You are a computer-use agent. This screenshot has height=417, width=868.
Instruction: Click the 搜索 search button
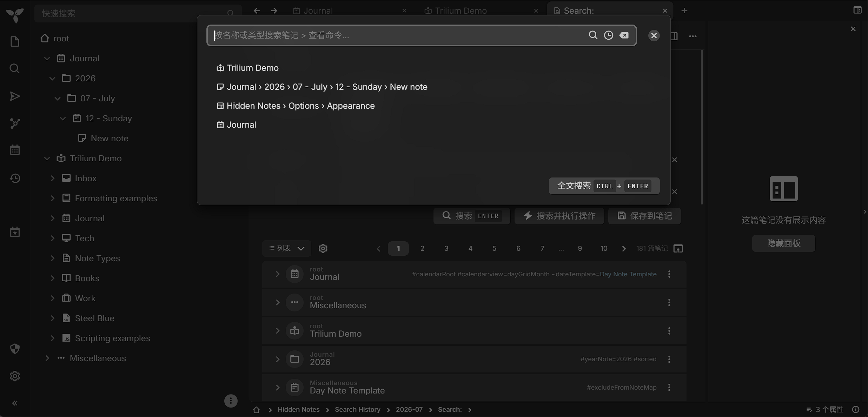[471, 216]
